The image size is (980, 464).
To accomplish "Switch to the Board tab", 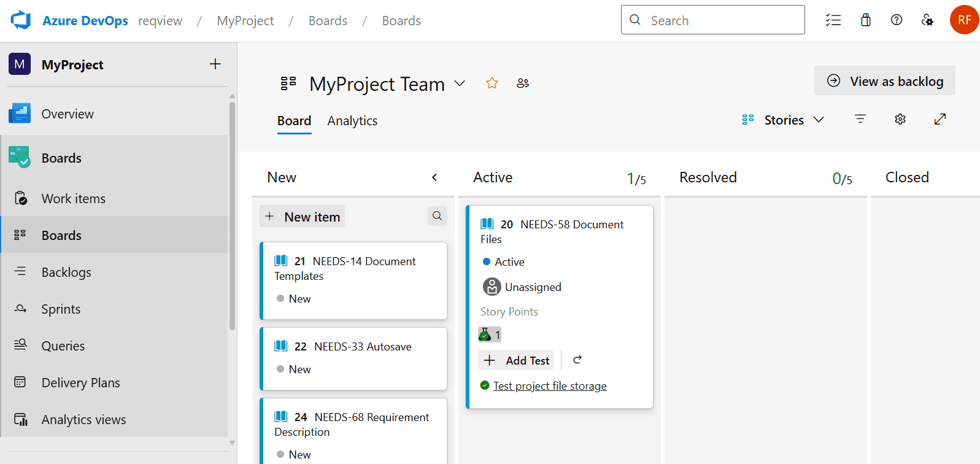I will click(x=294, y=121).
